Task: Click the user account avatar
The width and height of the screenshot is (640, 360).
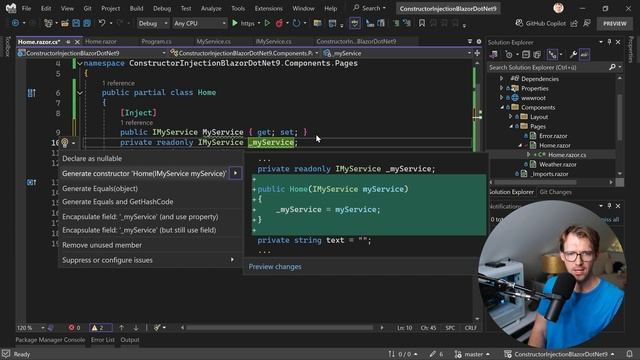Action: click(558, 8)
